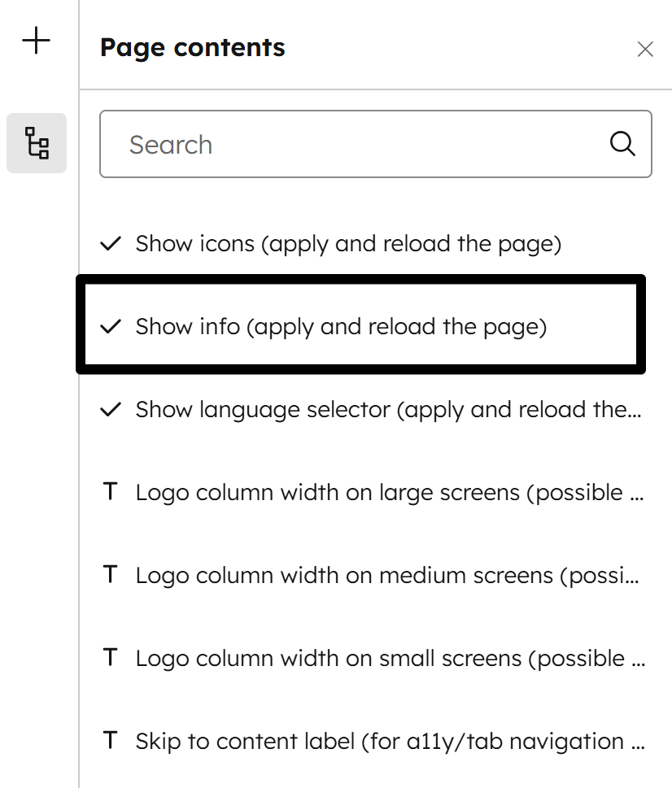The width and height of the screenshot is (672, 788).
Task: Open the page structure tree icon
Action: [37, 143]
